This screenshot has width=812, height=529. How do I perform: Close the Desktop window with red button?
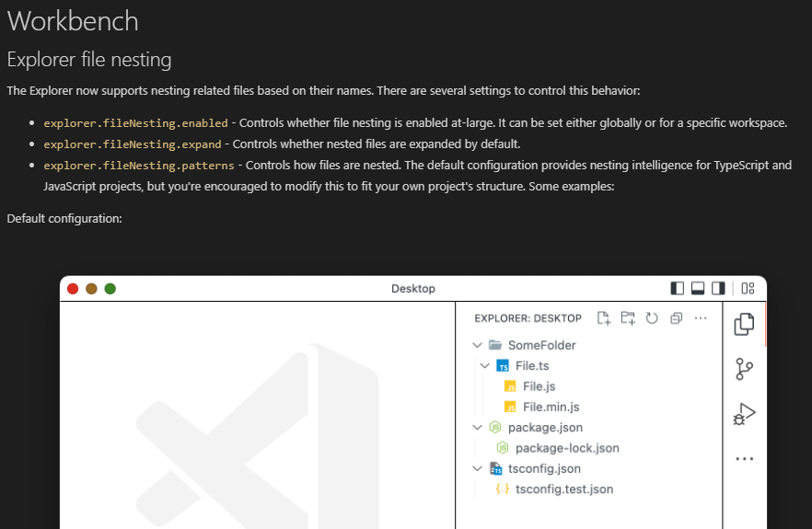click(73, 289)
